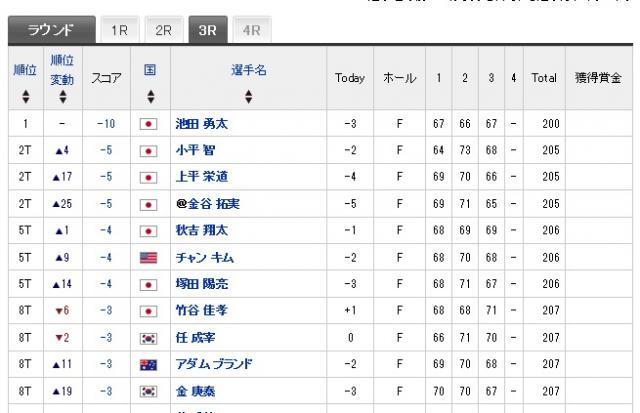The width and height of the screenshot is (640, 413).
Task: Click the sort arrows under 選手名 column
Action: [248, 97]
